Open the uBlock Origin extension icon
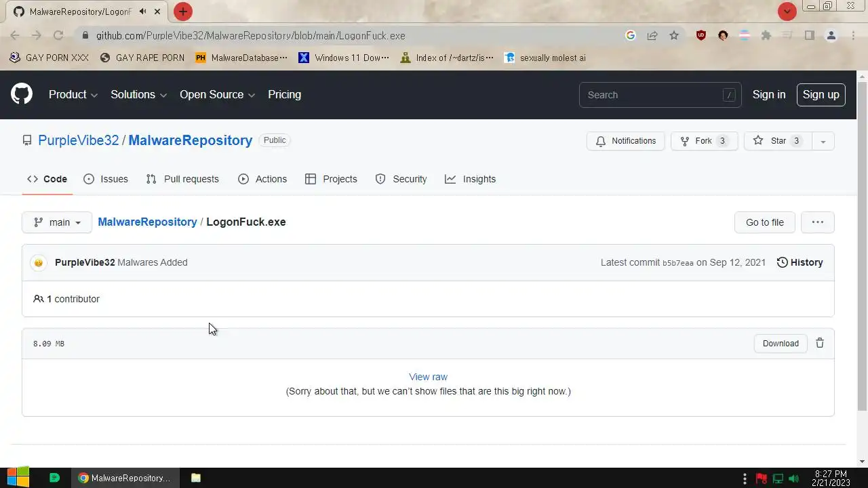868x488 pixels. pos(701,35)
